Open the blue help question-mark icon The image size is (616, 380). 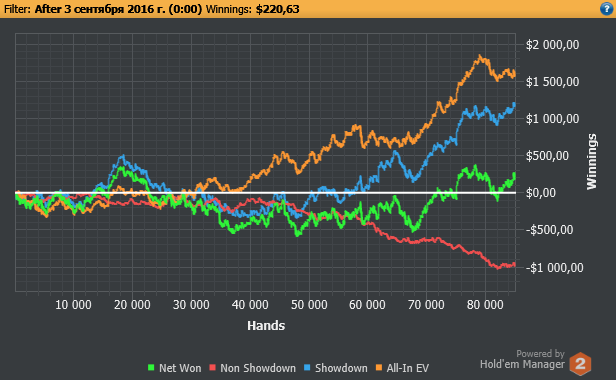click(607, 9)
